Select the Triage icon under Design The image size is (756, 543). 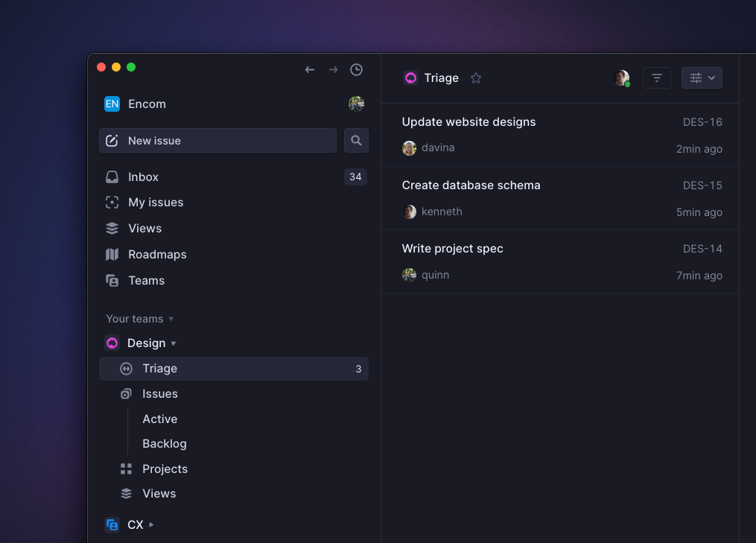[126, 368]
